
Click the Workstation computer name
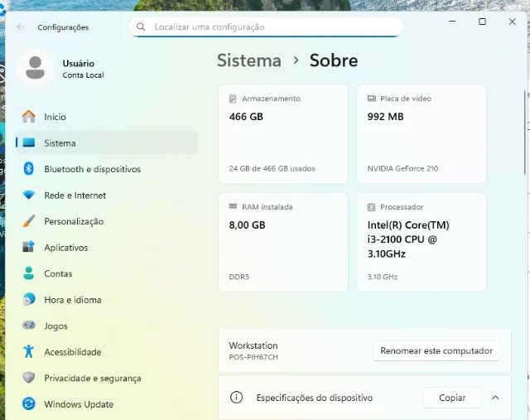click(x=253, y=345)
